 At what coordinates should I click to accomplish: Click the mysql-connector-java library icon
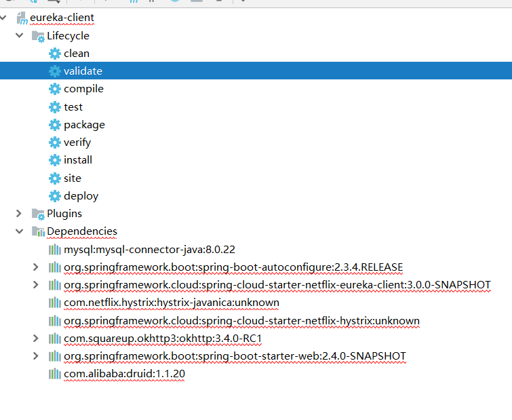54,250
